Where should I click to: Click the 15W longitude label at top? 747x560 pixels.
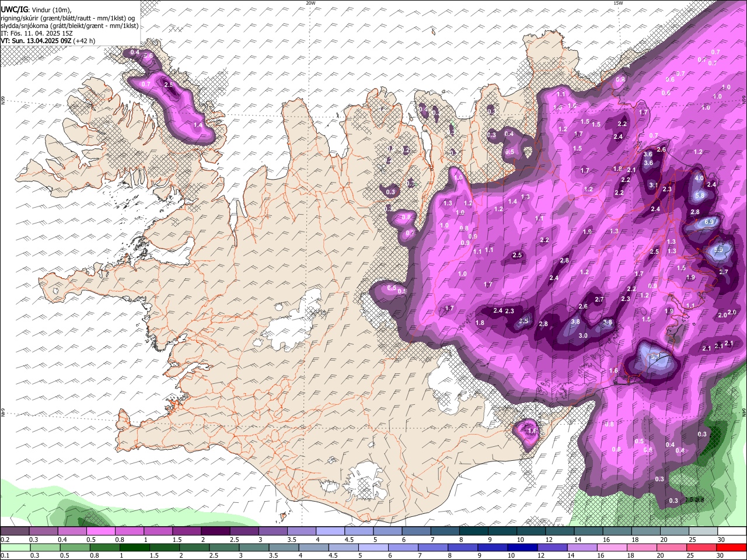click(x=618, y=3)
